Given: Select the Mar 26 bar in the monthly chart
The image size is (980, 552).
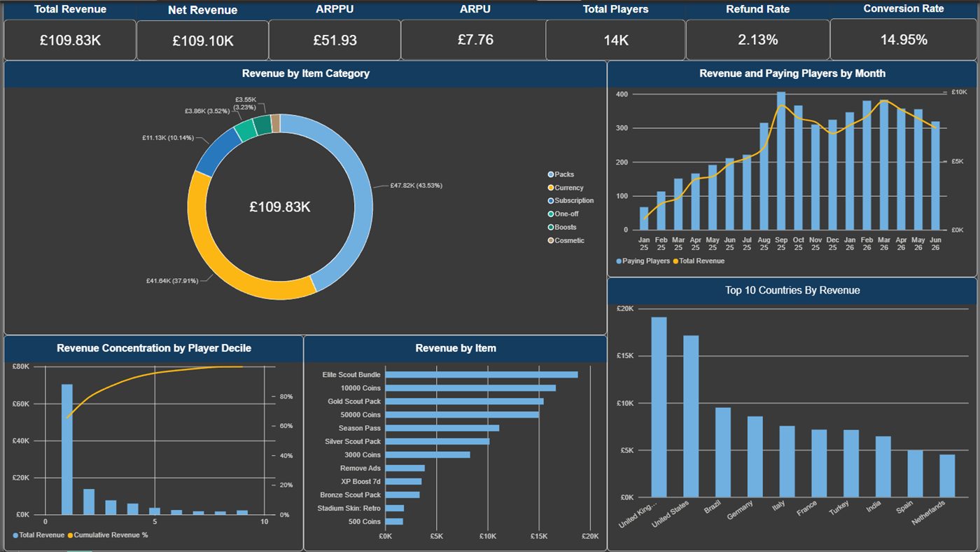Looking at the screenshot, I should pyautogui.click(x=884, y=165).
